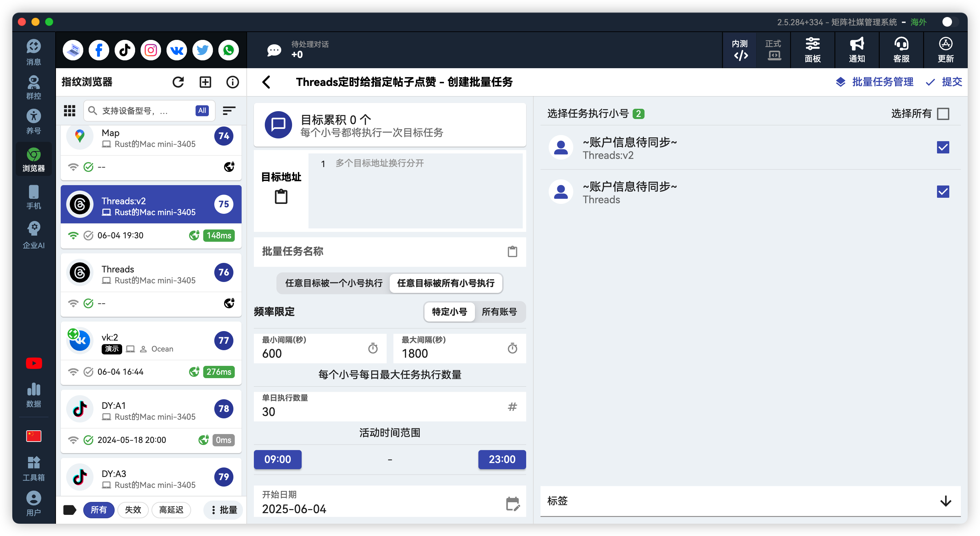Open calendar picker for 开始日期
This screenshot has width=980, height=536.
513,503
